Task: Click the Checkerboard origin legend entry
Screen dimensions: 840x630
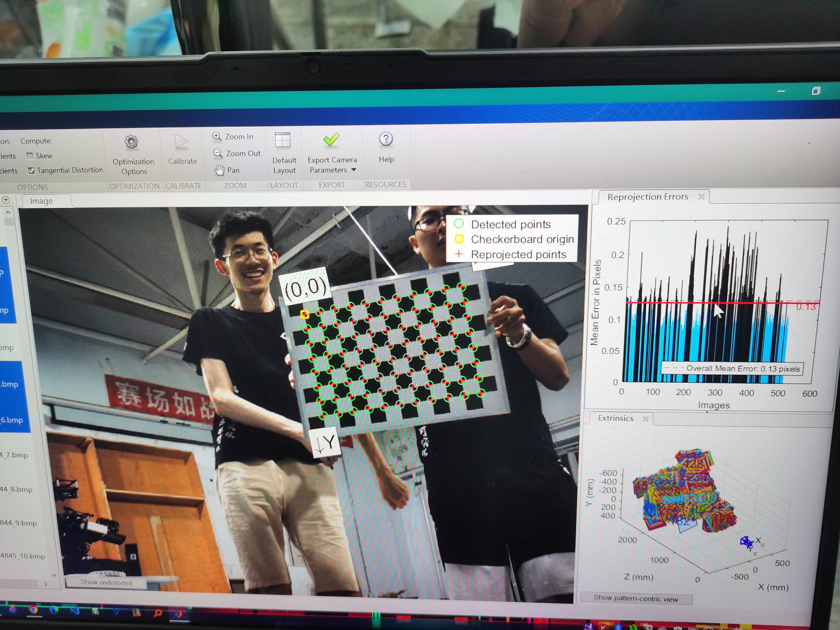Action: 514,239
